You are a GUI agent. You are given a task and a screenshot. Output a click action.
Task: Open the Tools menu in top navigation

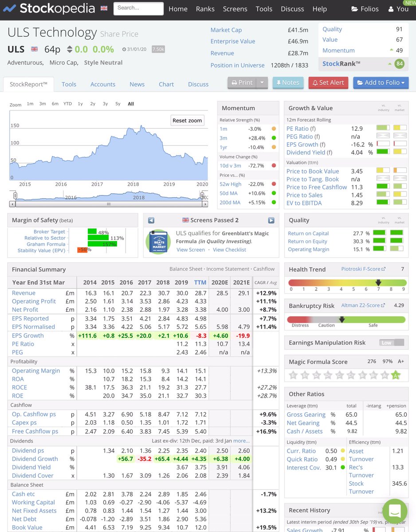(264, 9)
